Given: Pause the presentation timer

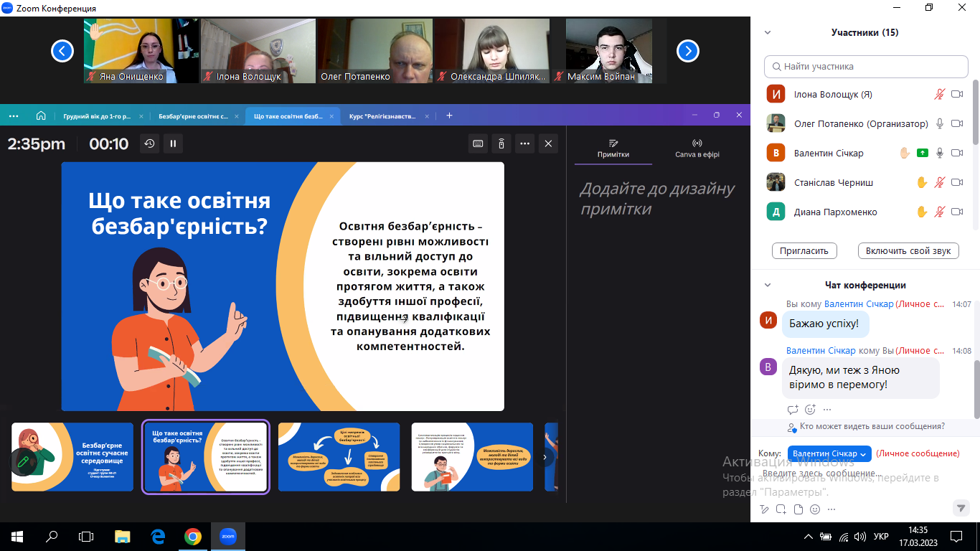Looking at the screenshot, I should point(173,143).
